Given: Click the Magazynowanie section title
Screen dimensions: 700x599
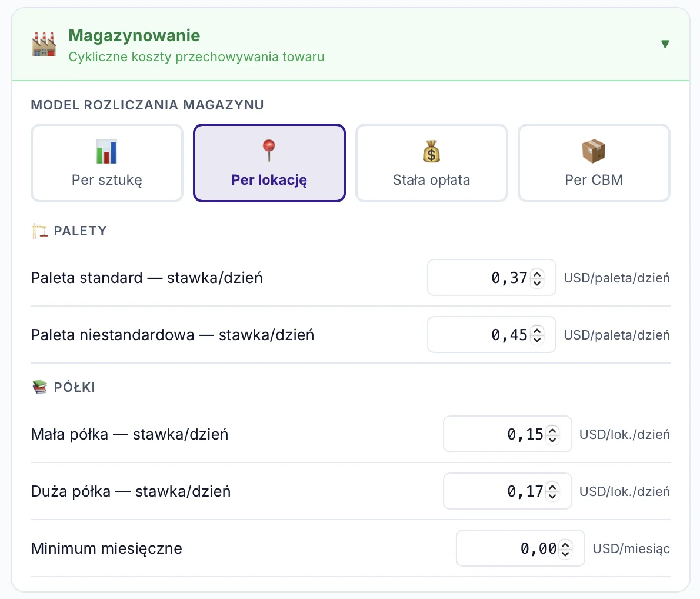Looking at the screenshot, I should 134,36.
